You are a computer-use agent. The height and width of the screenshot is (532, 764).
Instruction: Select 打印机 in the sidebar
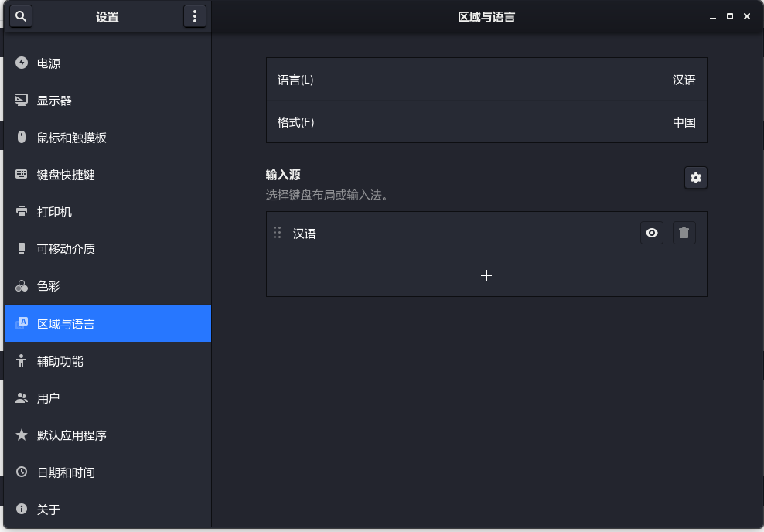coord(107,211)
